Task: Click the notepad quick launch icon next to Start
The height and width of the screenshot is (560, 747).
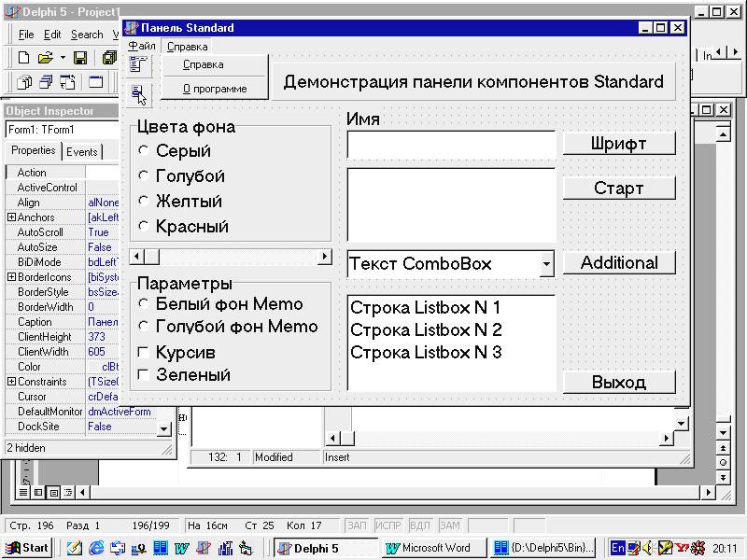Action: point(75,548)
